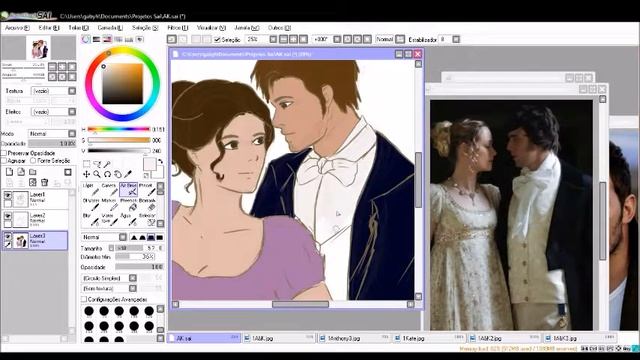Screen dimensions: 640x360
Task: Select the hand pan tool
Action: [x=118, y=174]
